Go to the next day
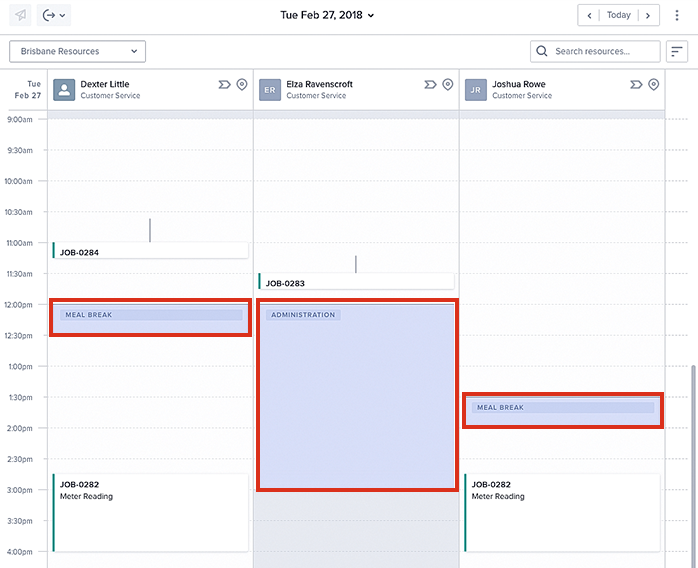Screen dimensions: 698x568 click(x=648, y=15)
